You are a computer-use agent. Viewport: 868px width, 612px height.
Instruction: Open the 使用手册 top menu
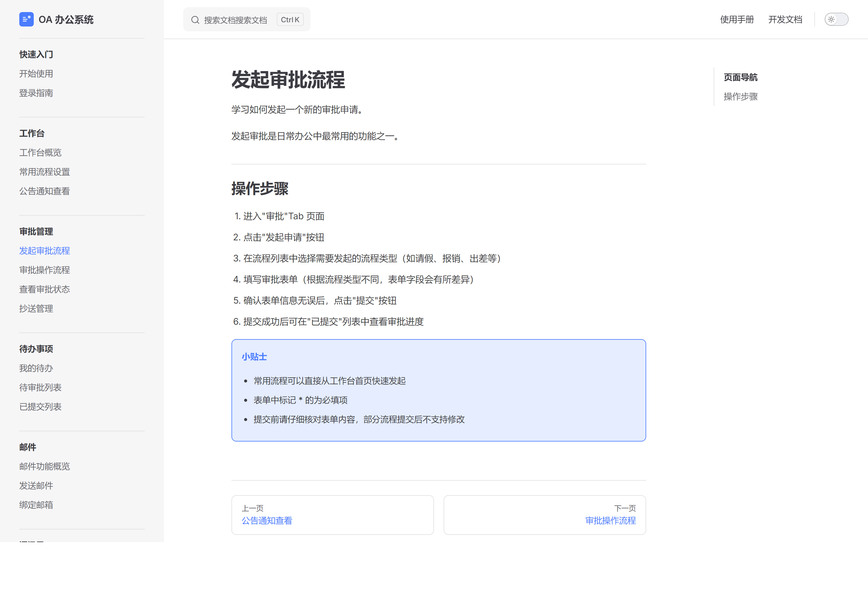737,19
